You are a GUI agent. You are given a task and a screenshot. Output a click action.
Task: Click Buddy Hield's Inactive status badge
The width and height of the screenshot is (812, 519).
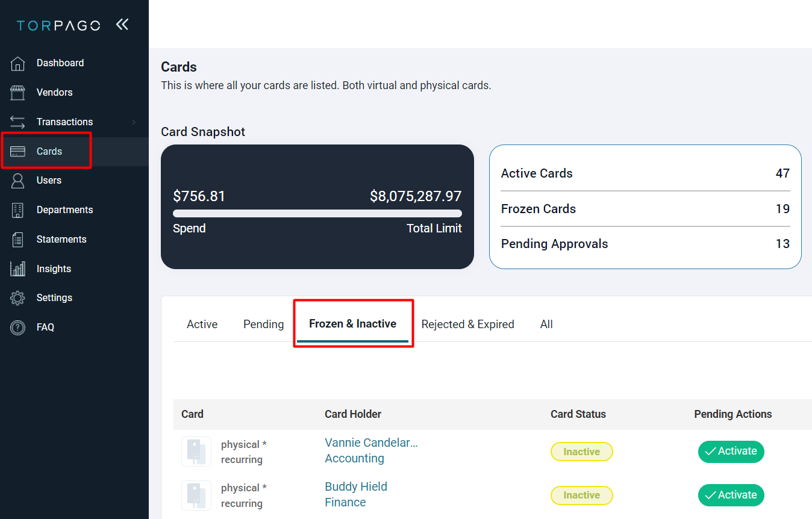click(581, 495)
